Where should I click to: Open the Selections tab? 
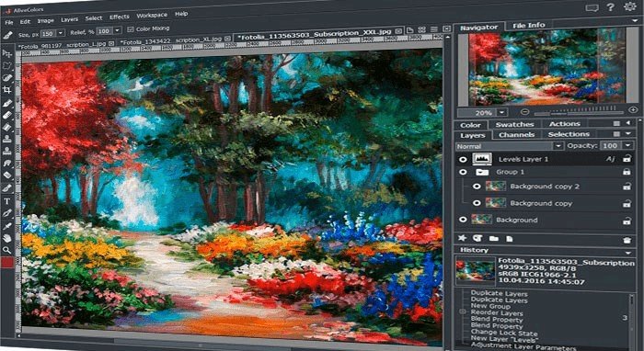(x=569, y=134)
